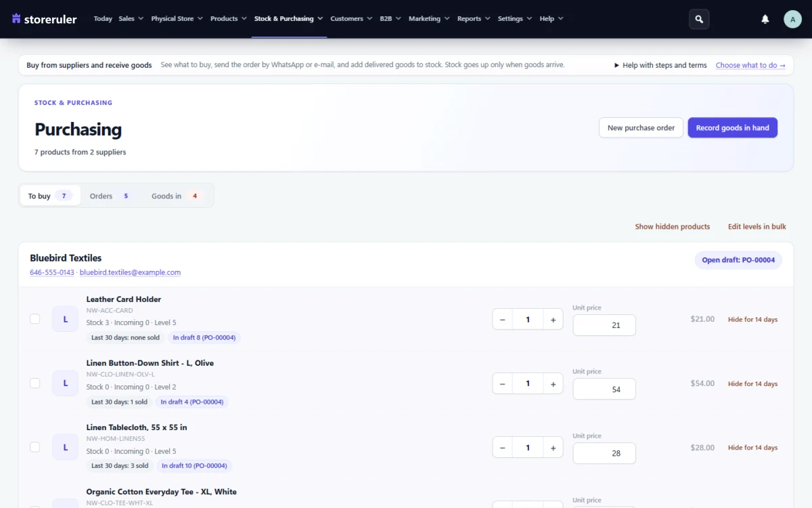Decrease quantity for Linen Tablecloth
Image resolution: width=812 pixels, height=508 pixels.
[x=502, y=447]
